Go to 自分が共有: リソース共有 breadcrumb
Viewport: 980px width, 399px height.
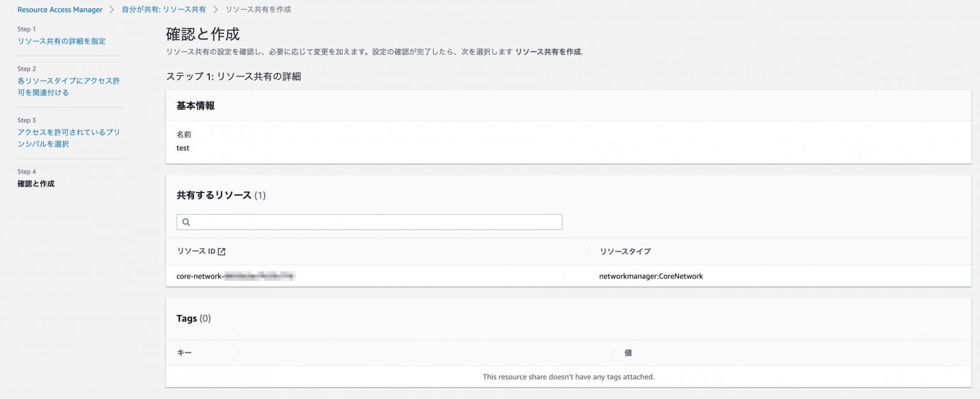164,10
